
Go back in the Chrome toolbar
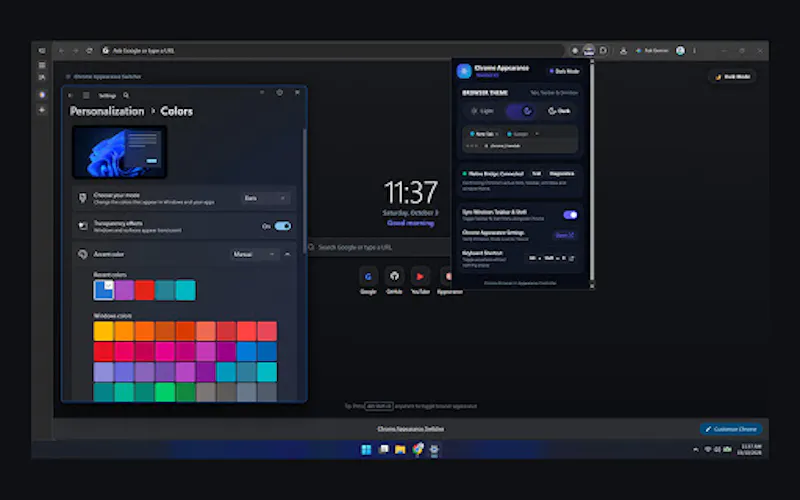tap(62, 51)
